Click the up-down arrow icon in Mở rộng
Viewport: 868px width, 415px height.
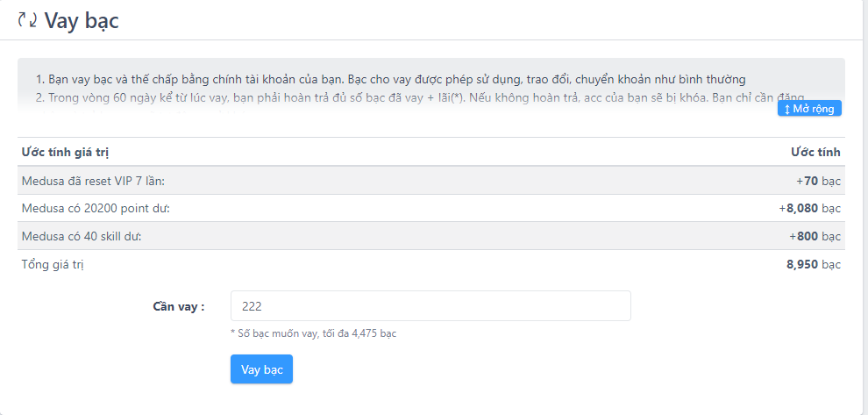tap(787, 109)
